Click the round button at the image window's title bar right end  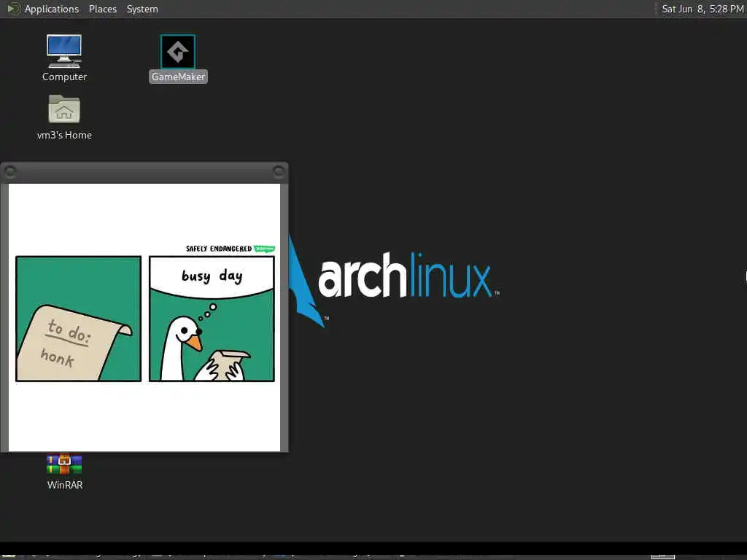point(279,171)
